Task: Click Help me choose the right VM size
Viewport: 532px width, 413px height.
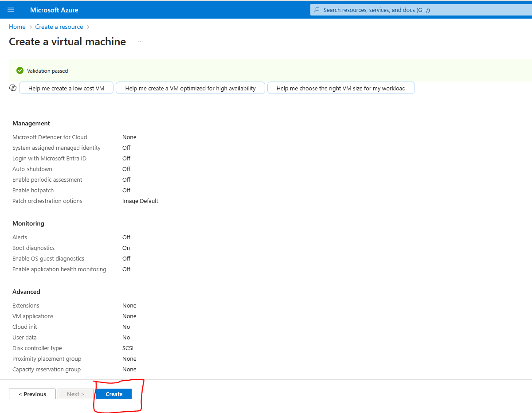Action: 341,88
